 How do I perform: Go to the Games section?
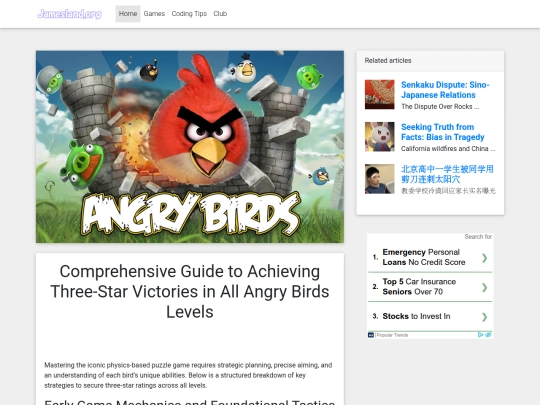point(154,14)
